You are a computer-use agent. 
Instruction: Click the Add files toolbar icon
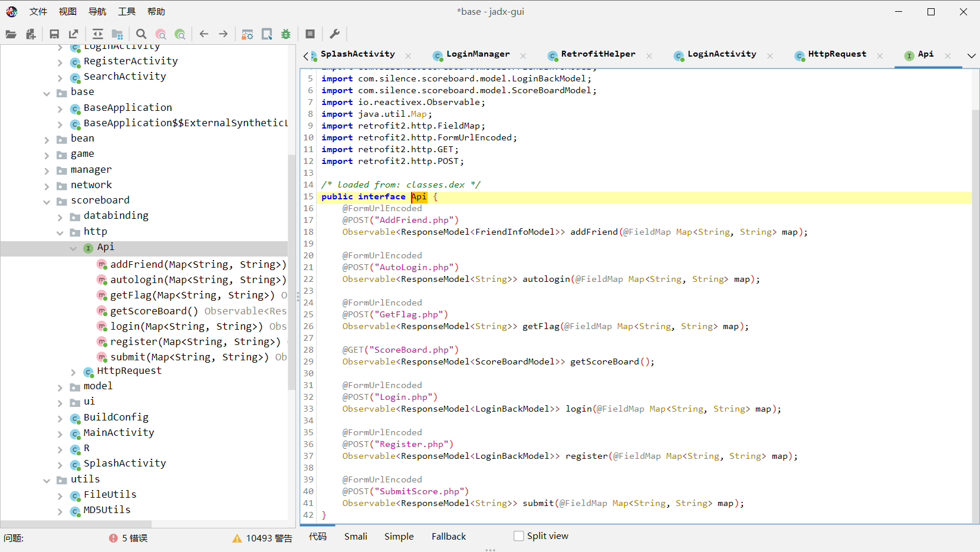(31, 34)
